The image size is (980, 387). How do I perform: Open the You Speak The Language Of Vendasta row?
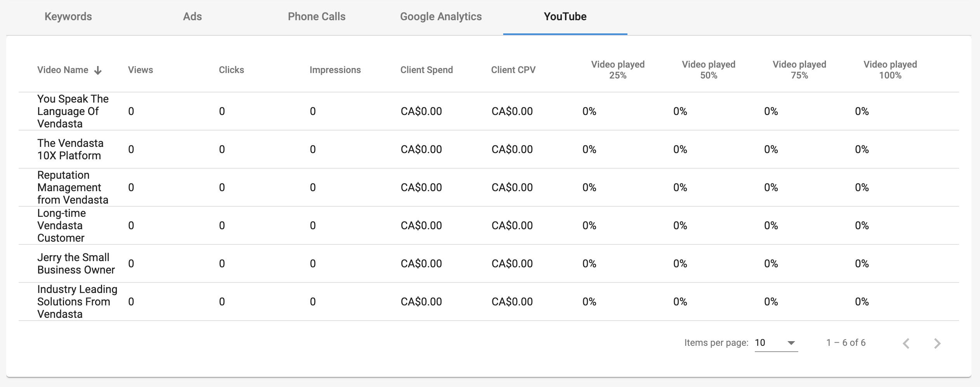pyautogui.click(x=73, y=111)
